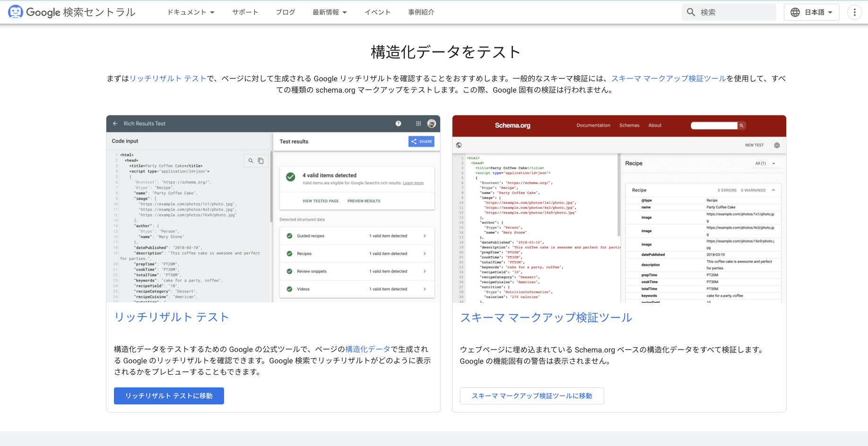The height and width of the screenshot is (446, 868).
Task: Click the search magnifier icon
Action: pyautogui.click(x=691, y=12)
